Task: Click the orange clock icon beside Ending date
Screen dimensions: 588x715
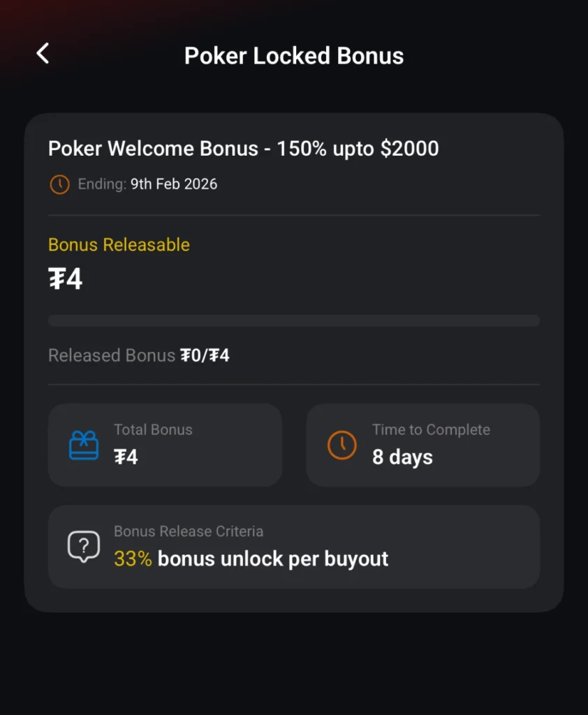Action: (59, 184)
